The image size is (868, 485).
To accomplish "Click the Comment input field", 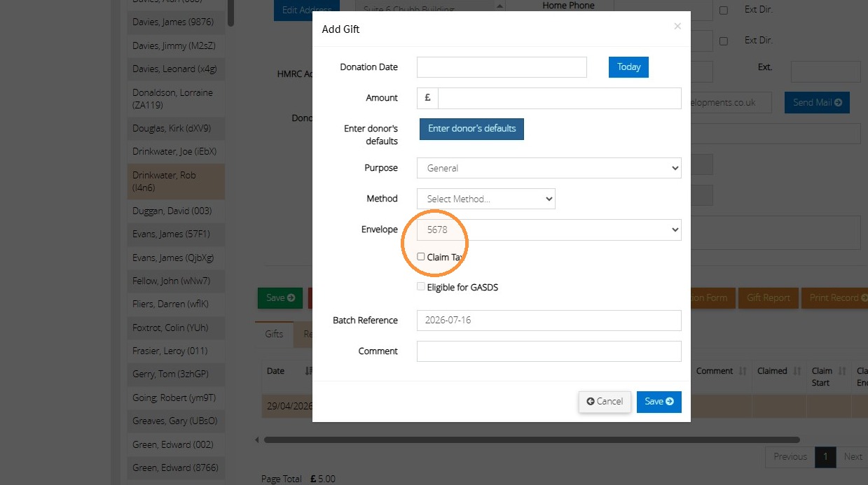I will 549,351.
